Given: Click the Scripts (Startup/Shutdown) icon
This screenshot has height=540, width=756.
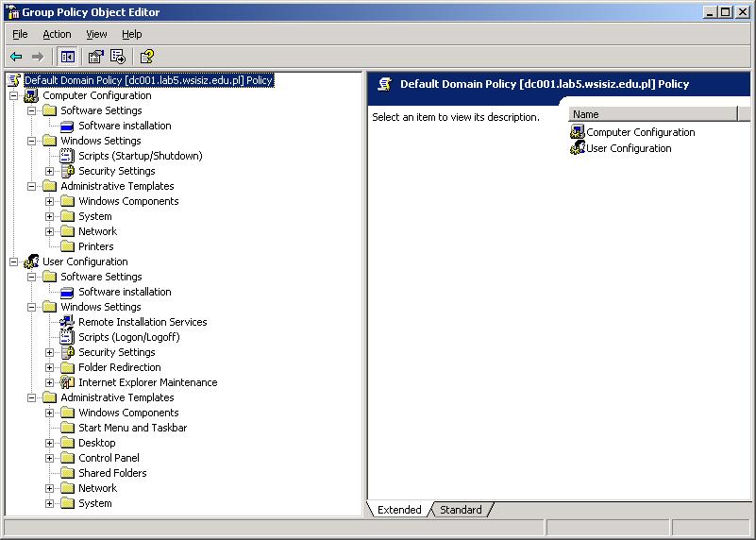Looking at the screenshot, I should [67, 156].
